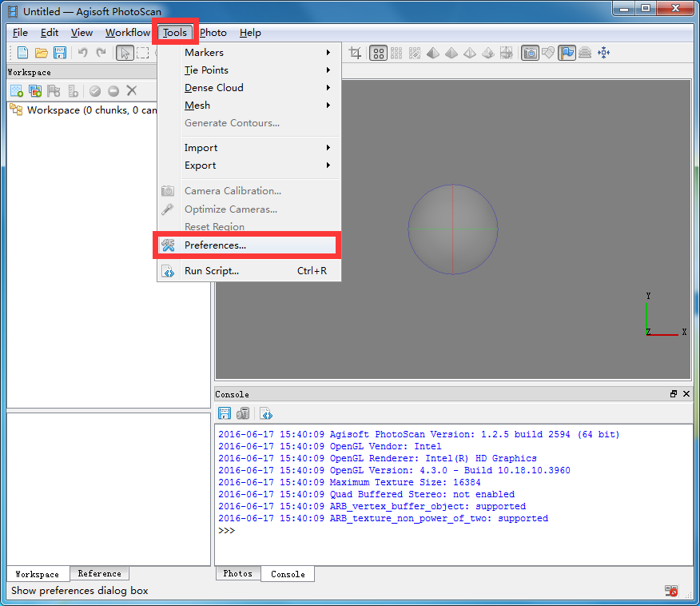Image resolution: width=700 pixels, height=606 pixels.
Task: Open a project with the folder icon
Action: [41, 53]
